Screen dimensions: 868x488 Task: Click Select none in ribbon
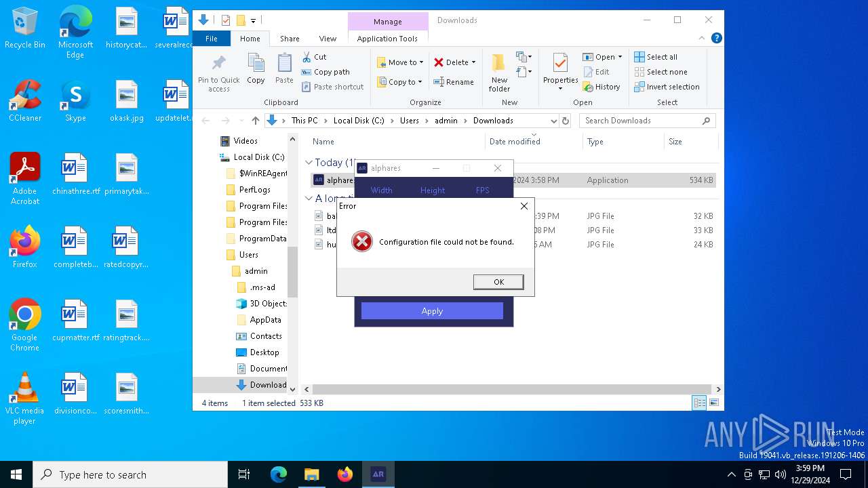660,72
